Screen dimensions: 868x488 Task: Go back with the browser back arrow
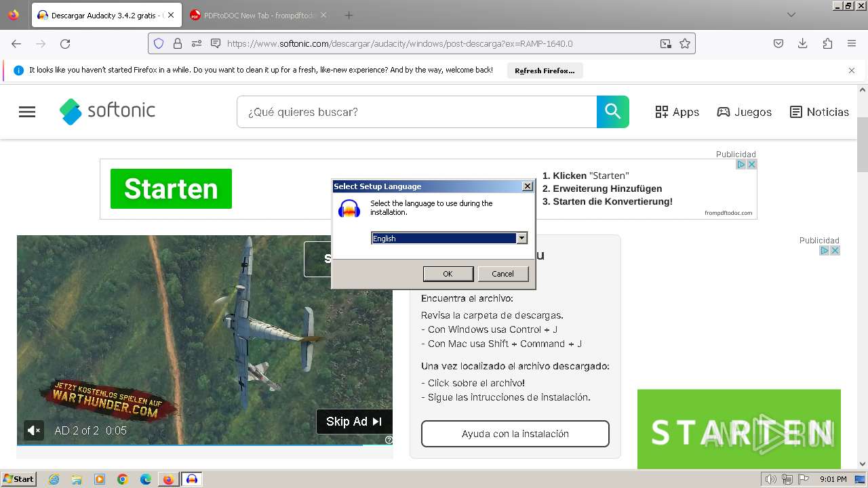[16, 43]
